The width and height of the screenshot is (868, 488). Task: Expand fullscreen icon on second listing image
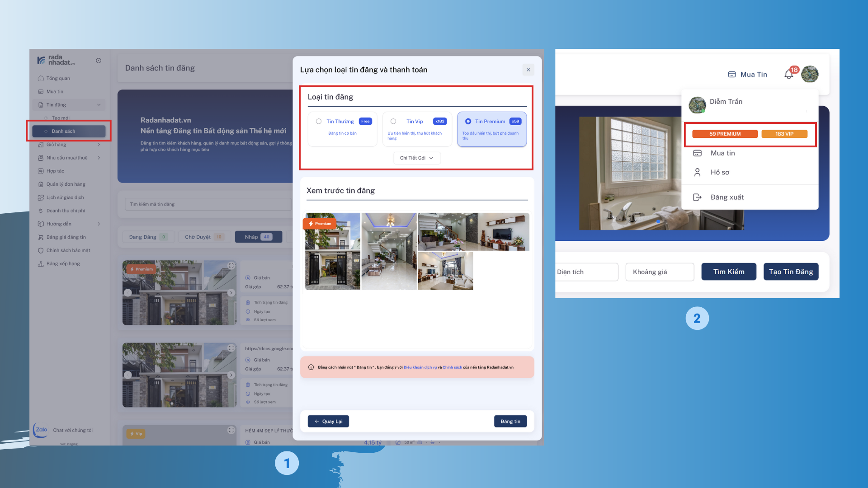pyautogui.click(x=231, y=348)
